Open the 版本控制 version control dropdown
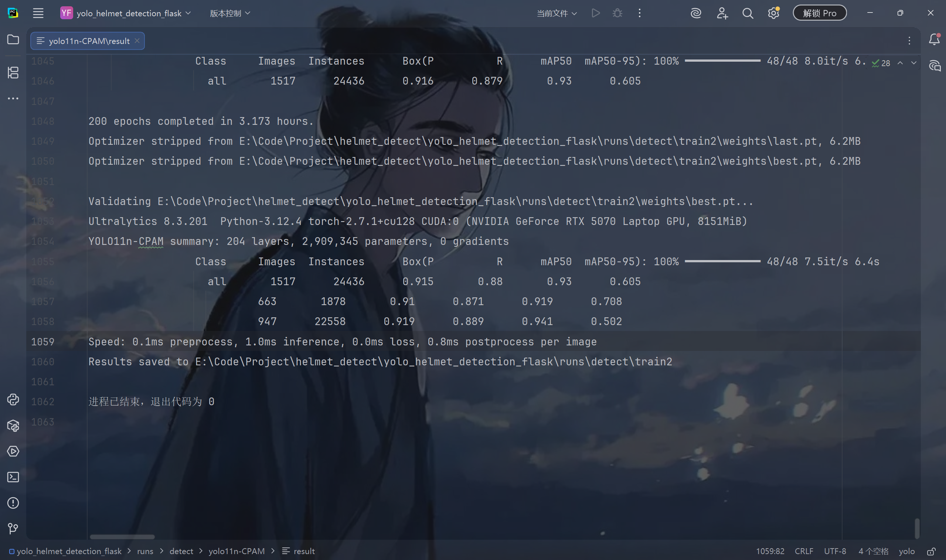946x560 pixels. pos(230,13)
